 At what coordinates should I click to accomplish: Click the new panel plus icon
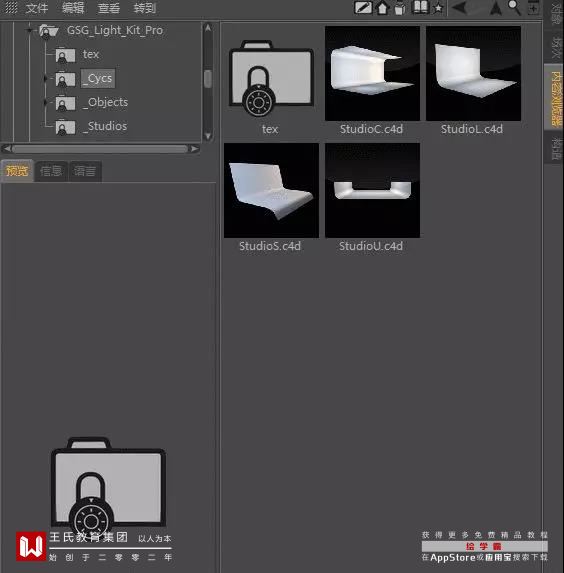click(x=533, y=8)
